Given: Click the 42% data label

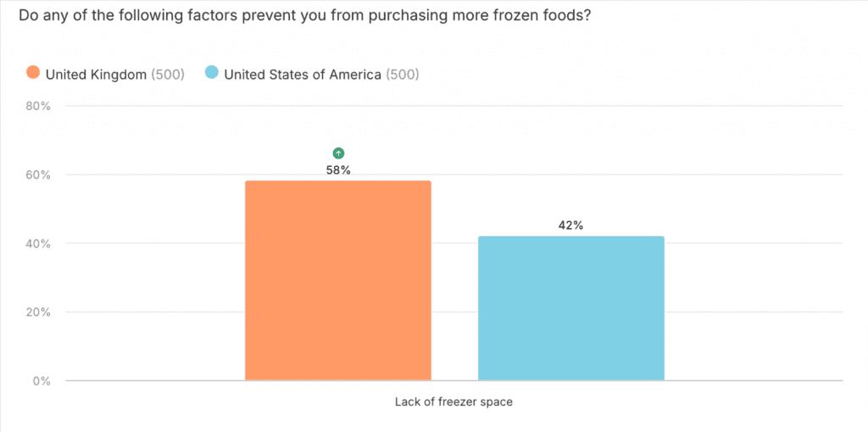Looking at the screenshot, I should (570, 225).
